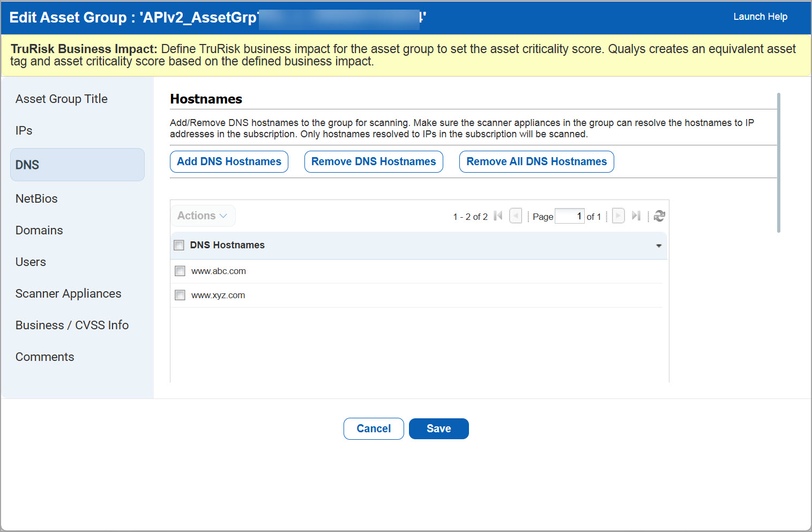Select the www.abc.com checkbox
The height and width of the screenshot is (532, 812).
tap(180, 271)
